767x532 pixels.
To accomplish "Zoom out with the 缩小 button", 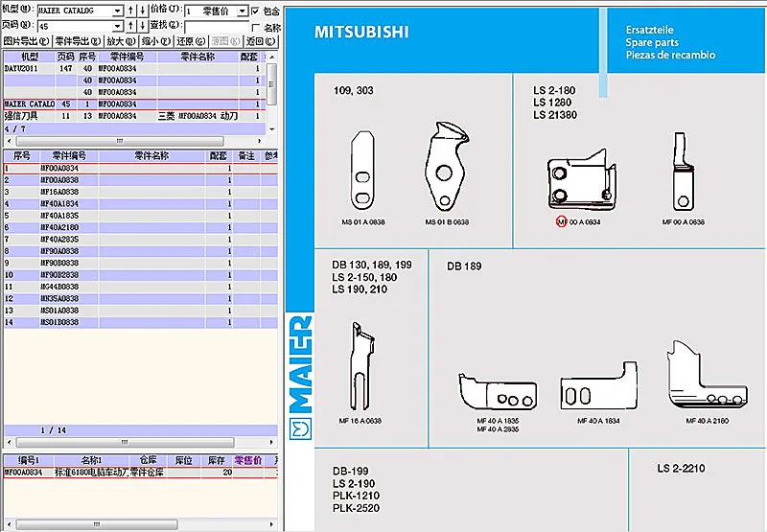I will click(156, 41).
